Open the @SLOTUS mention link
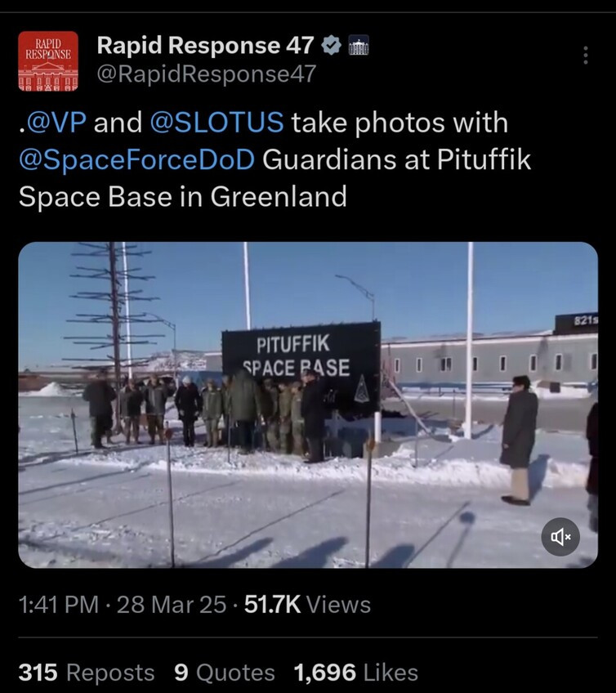Screen dimensions: 616x693 [216, 123]
